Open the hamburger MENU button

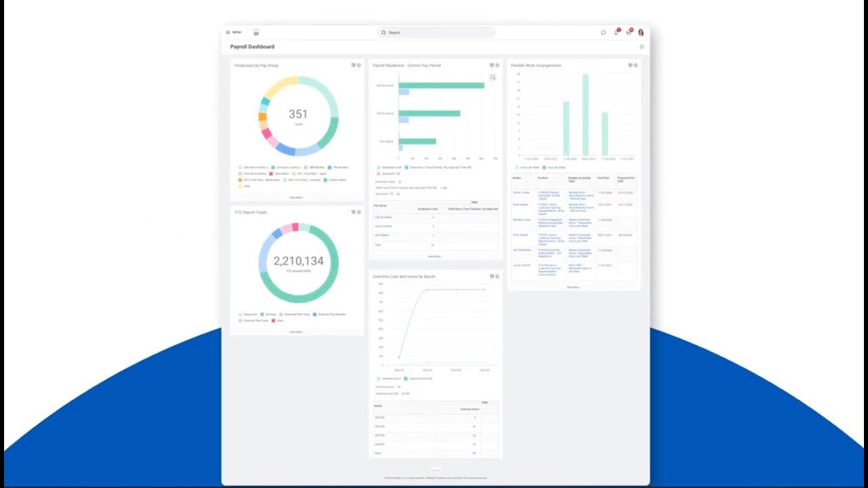[233, 33]
